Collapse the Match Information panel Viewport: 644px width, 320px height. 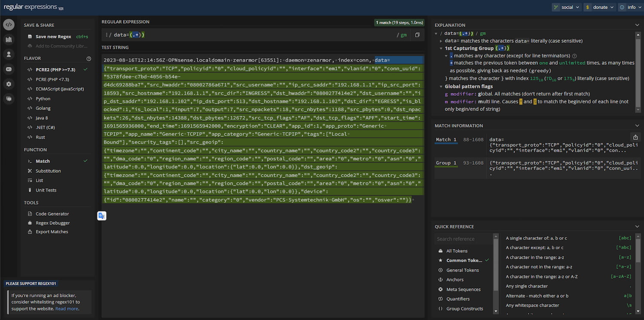637,126
